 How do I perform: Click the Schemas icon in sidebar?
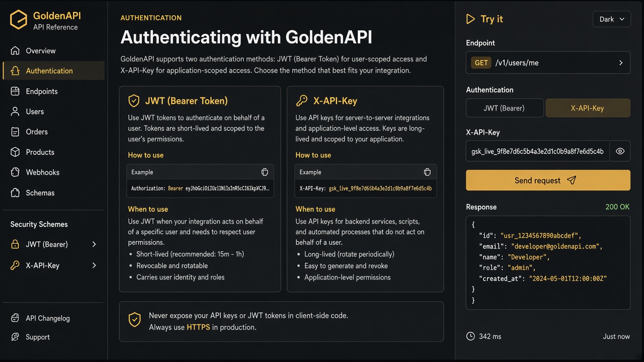[x=16, y=193]
